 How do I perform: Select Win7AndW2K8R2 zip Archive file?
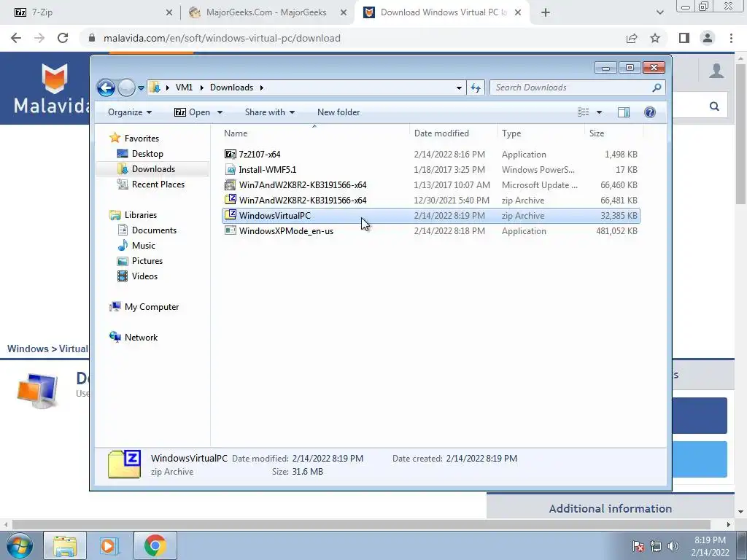(430, 201)
